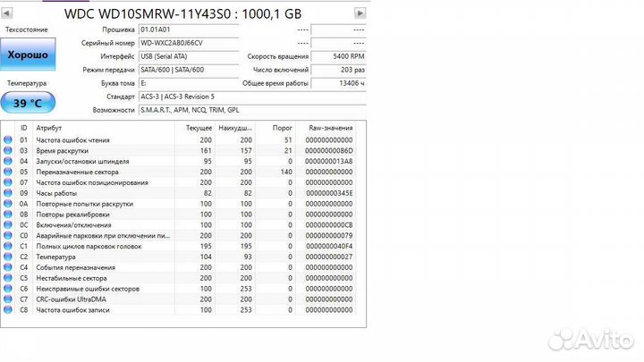644x362 pixels.
Task: Click status icon of attribute 07
Action: click(8, 182)
